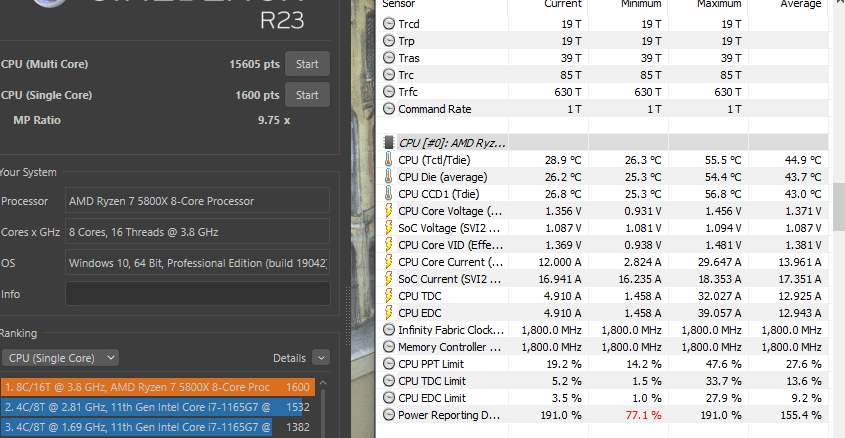This screenshot has height=438, width=845.
Task: Click the OS field showing Windows 10
Action: point(197,263)
